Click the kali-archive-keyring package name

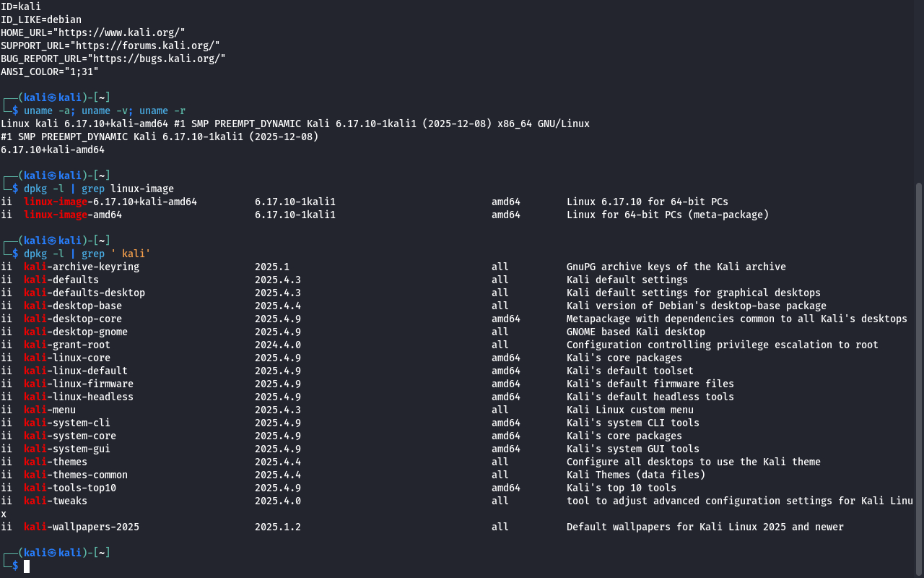(x=82, y=267)
